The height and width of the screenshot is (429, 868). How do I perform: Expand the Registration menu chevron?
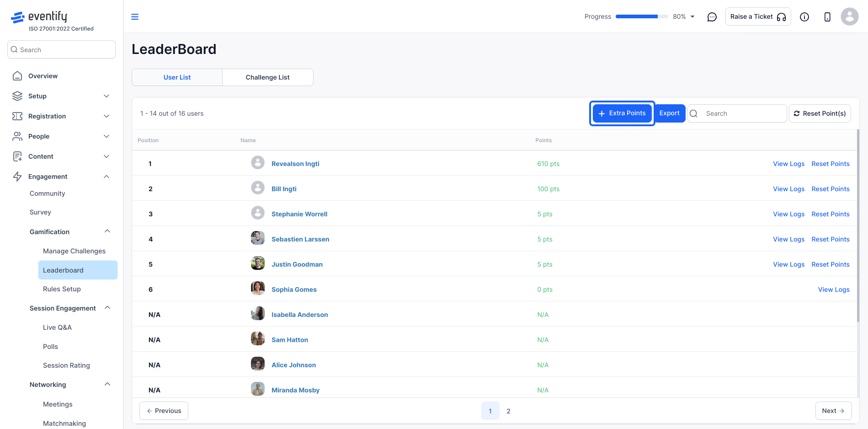pos(107,116)
